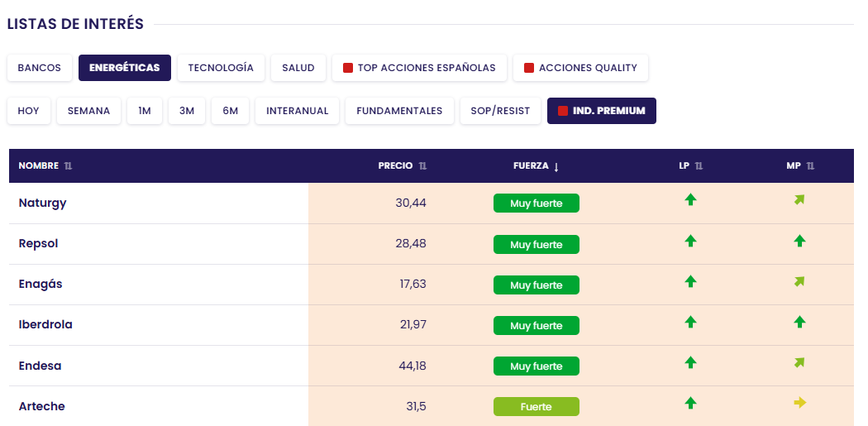The width and height of the screenshot is (868, 426).
Task: Click Iberdrola's Muy fuerte badge
Action: 537,326
